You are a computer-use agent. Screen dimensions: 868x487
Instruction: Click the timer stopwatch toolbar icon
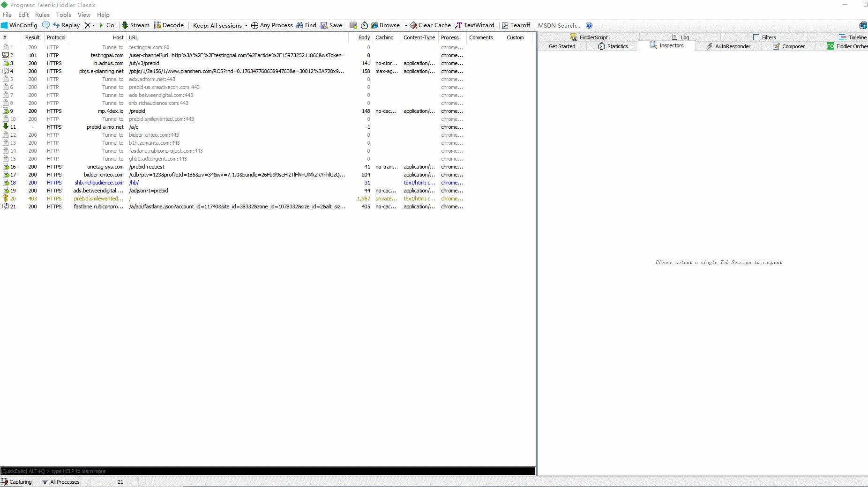[x=364, y=25]
